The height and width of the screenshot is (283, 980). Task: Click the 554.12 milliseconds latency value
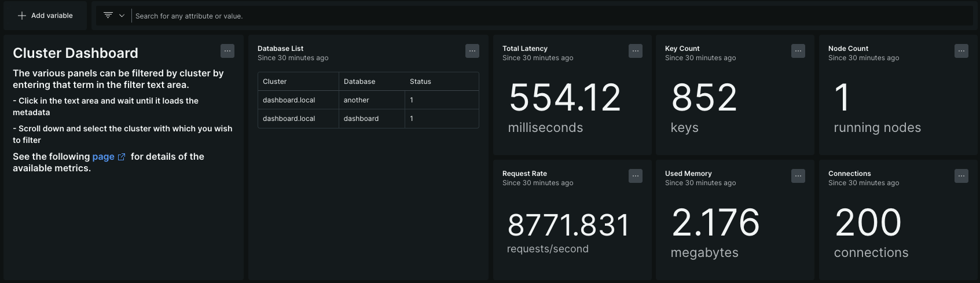(x=564, y=97)
